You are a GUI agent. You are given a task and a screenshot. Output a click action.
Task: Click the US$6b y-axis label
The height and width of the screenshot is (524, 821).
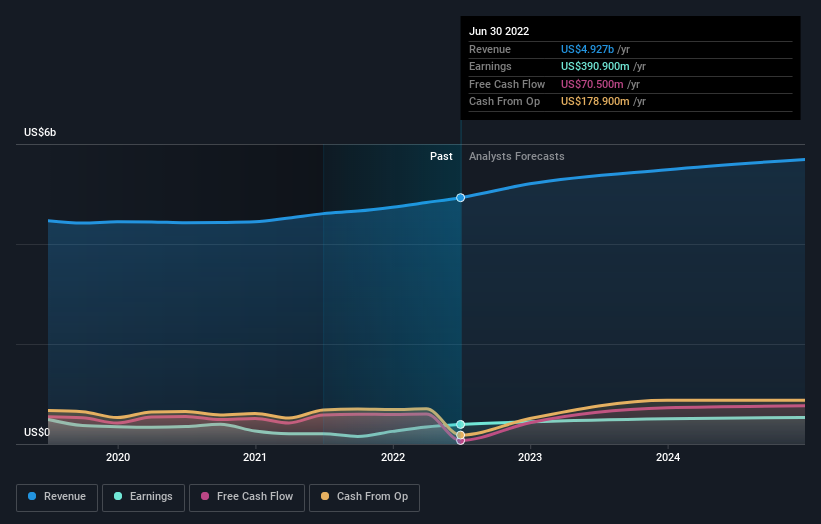pos(40,132)
